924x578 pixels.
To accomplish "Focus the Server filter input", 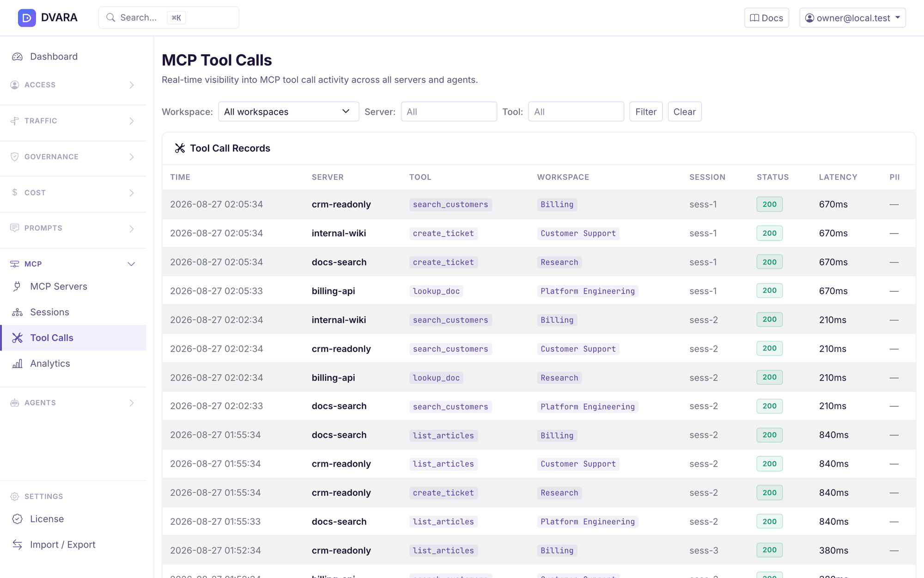I will click(449, 111).
